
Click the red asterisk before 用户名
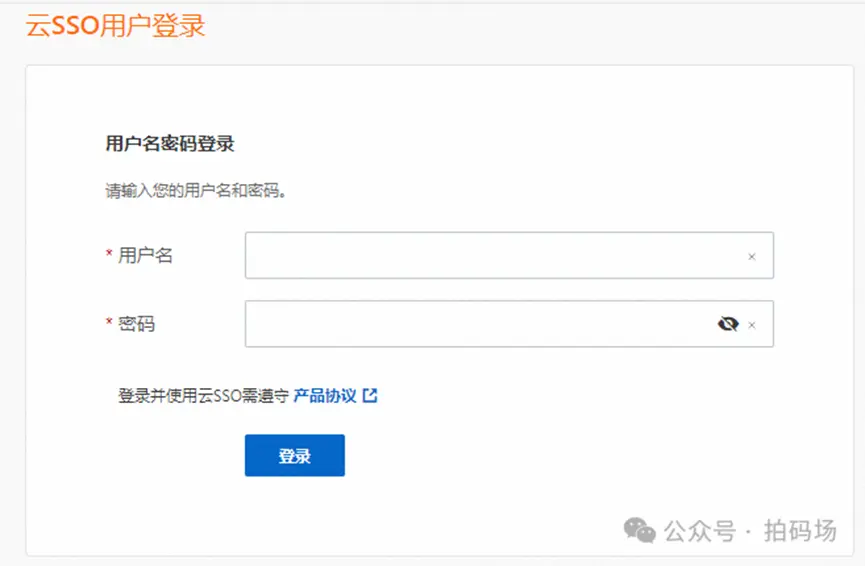(109, 255)
